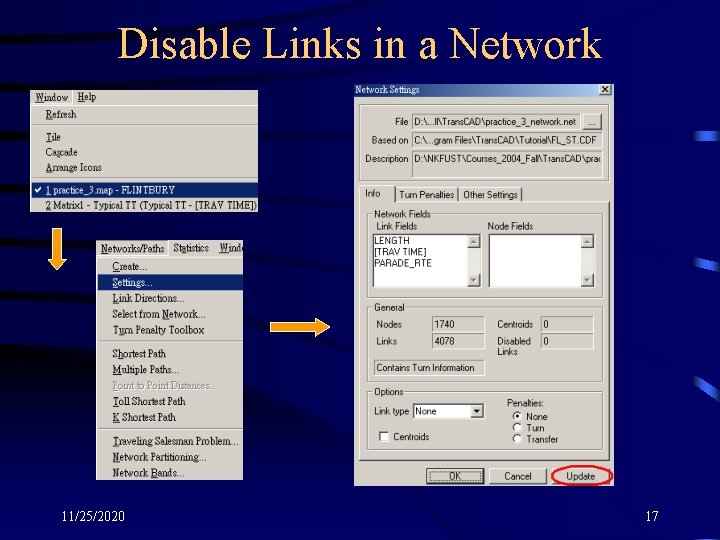The image size is (720, 540).
Task: Click the Cancel button
Action: (518, 476)
